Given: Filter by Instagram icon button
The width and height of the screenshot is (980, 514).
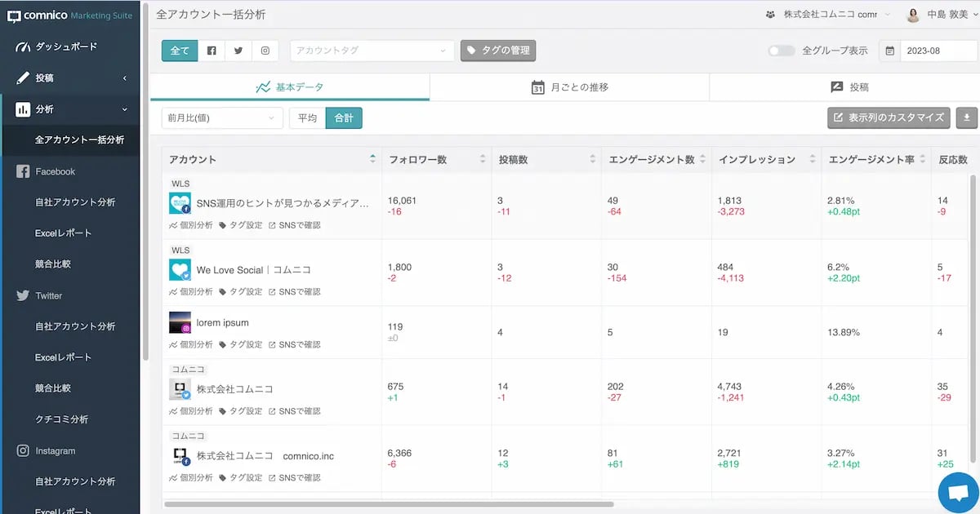Looking at the screenshot, I should 265,51.
